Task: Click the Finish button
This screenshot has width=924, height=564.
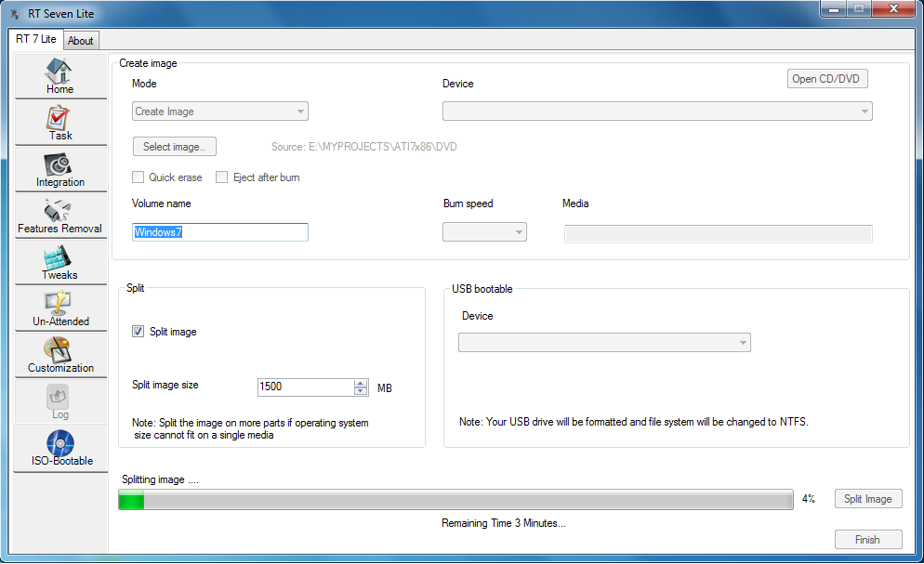Action: [x=867, y=540]
